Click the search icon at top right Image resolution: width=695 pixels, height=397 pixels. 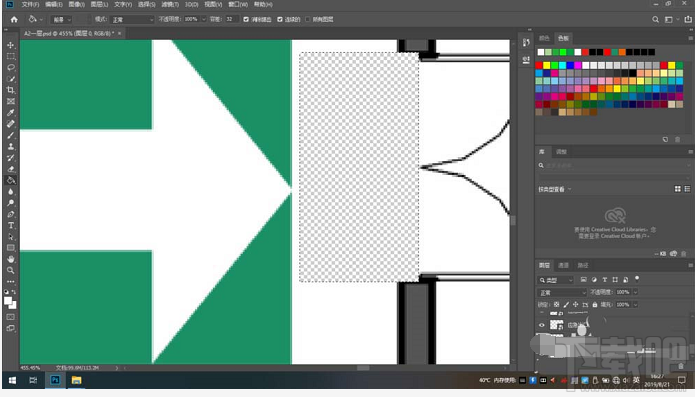(x=655, y=19)
